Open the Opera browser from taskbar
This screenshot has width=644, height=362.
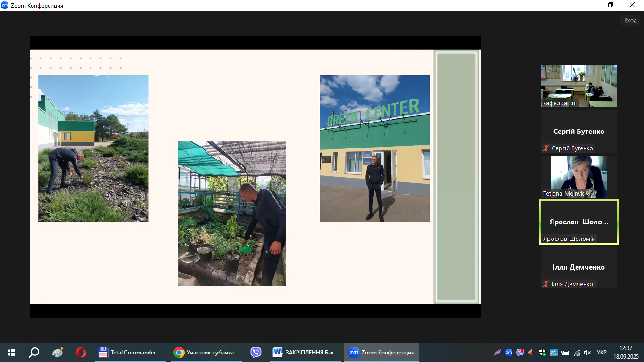[x=81, y=353]
